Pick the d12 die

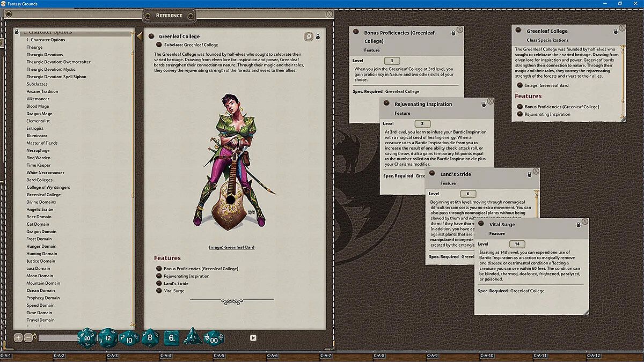pos(108,338)
